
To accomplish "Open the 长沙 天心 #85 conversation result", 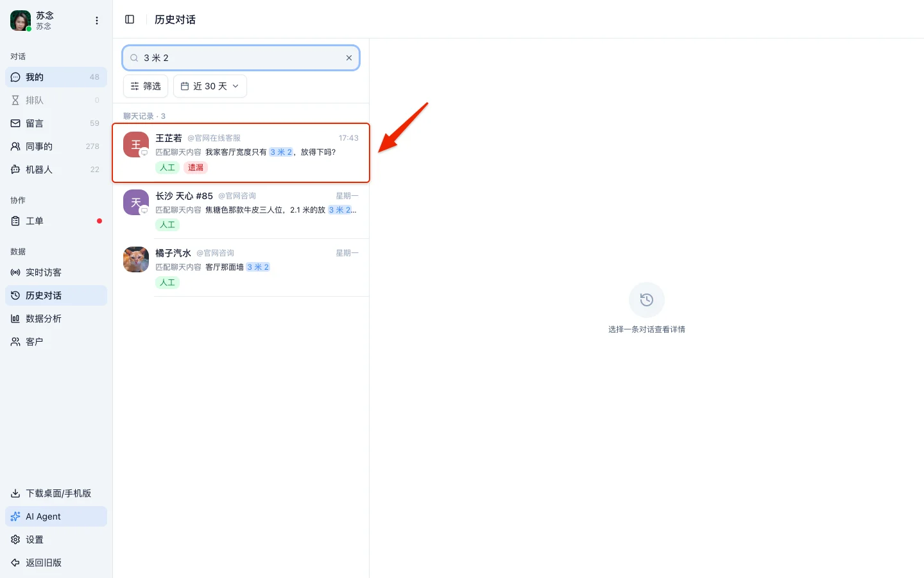I will click(x=241, y=210).
